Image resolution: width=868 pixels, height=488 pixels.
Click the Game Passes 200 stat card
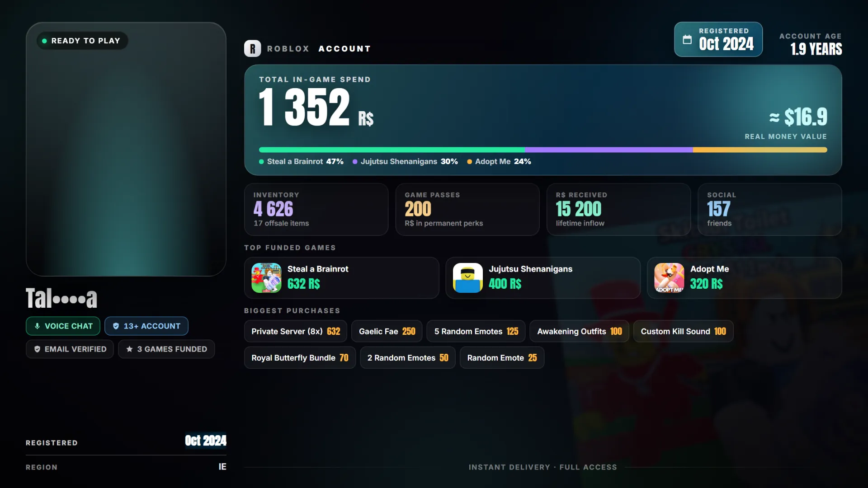click(x=467, y=210)
